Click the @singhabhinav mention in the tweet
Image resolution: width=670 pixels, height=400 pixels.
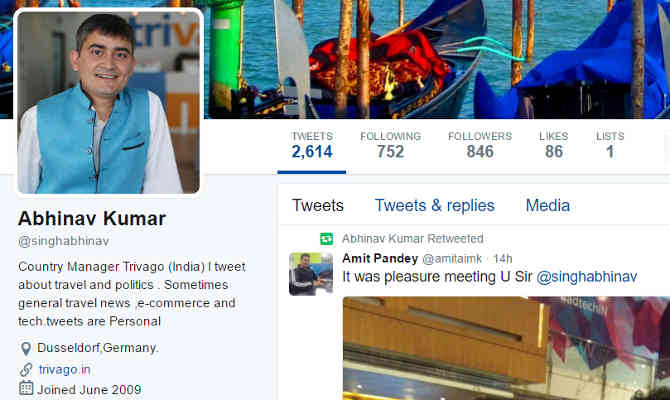click(587, 277)
